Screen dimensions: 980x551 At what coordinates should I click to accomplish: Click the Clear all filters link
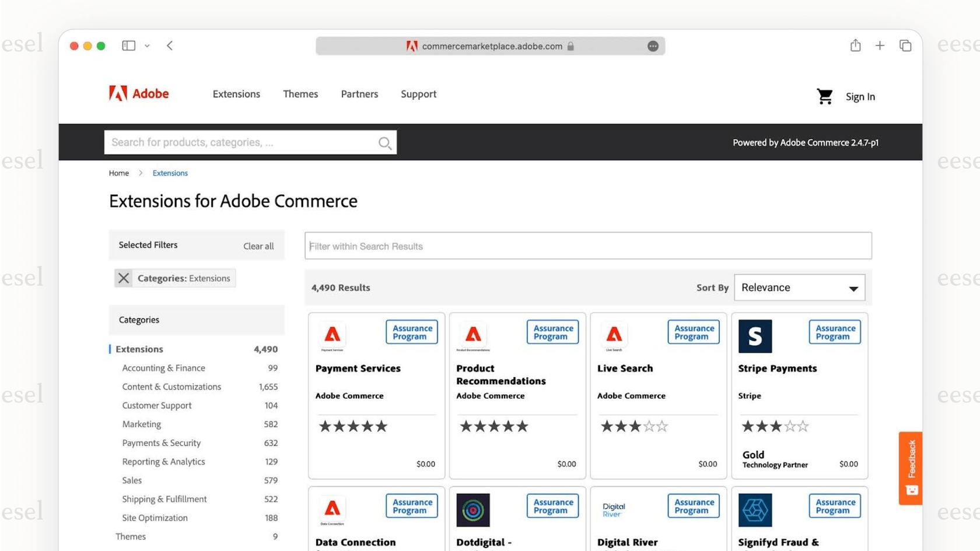point(258,246)
